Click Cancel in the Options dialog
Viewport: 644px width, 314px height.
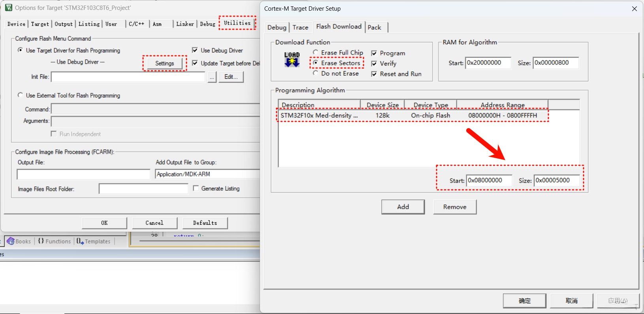(154, 223)
